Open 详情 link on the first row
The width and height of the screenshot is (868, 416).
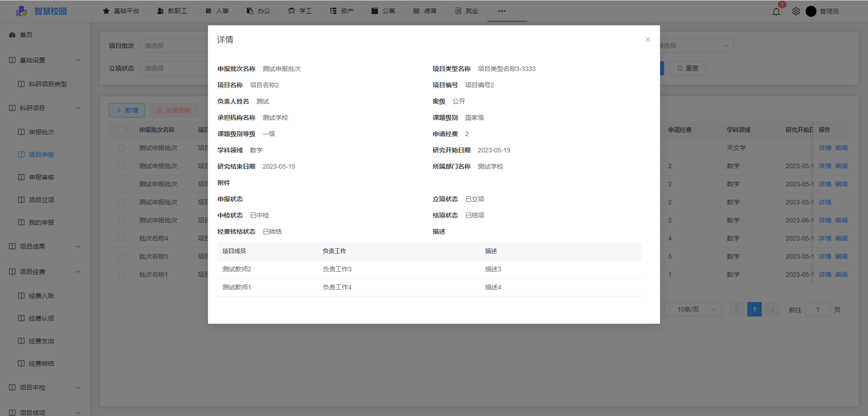click(825, 148)
